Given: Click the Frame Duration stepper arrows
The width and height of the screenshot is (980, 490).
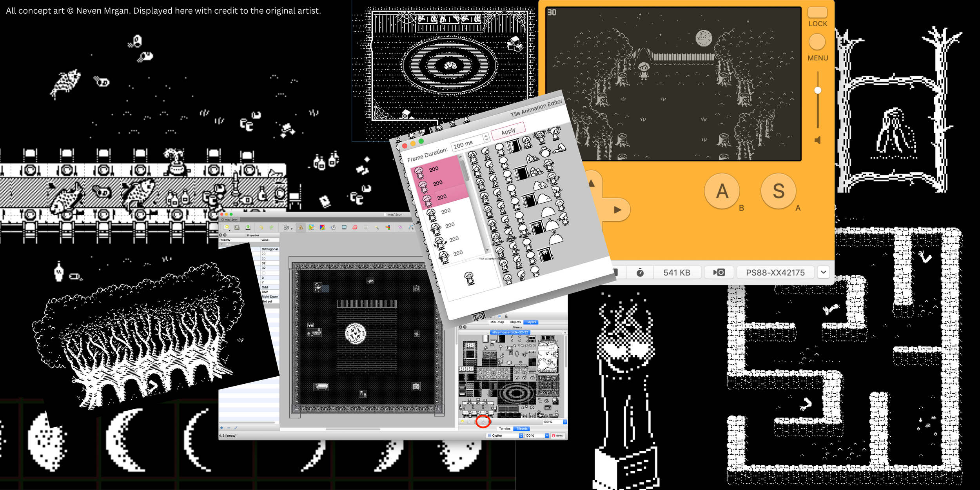Looking at the screenshot, I should click(x=486, y=137).
